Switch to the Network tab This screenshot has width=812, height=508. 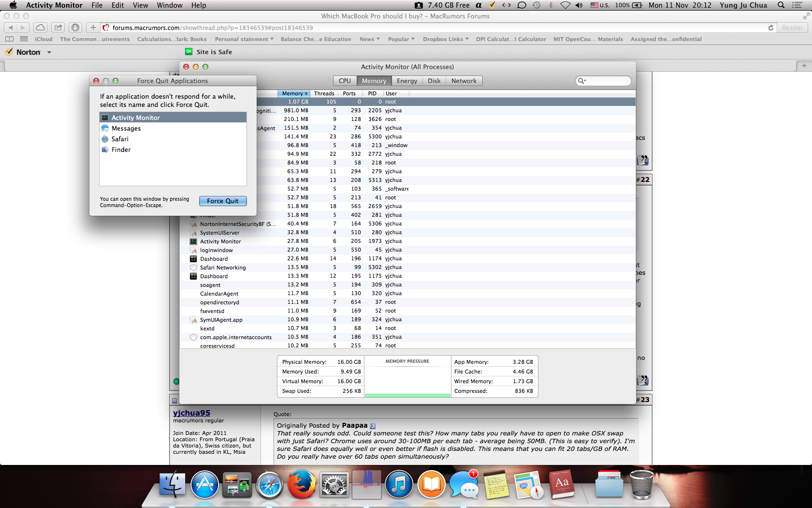point(464,81)
